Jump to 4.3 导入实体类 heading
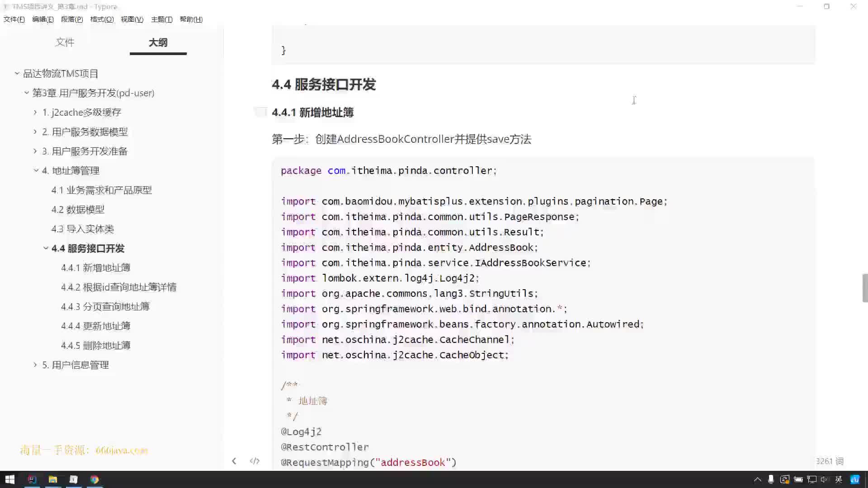 click(x=83, y=229)
